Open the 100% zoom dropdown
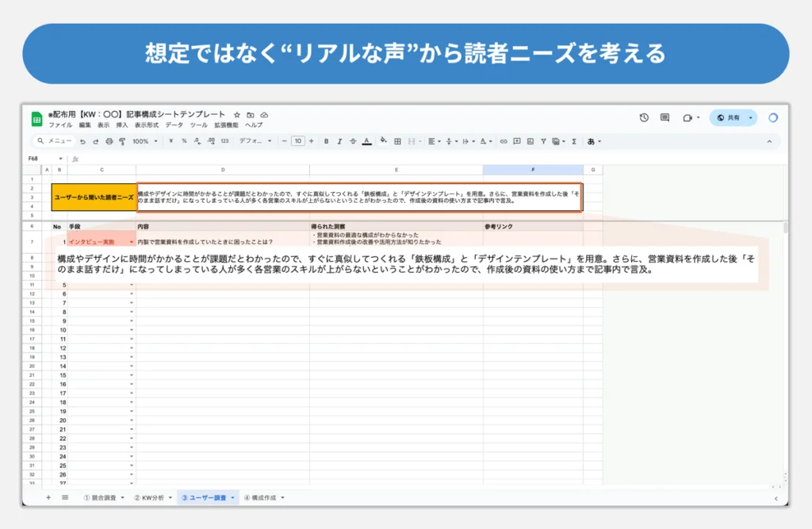 pos(145,141)
